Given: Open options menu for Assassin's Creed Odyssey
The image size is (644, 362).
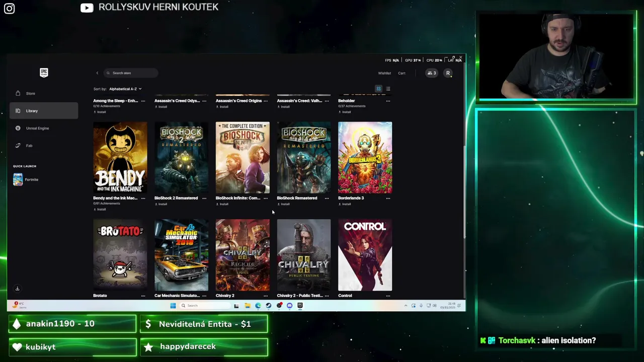Looking at the screenshot, I should click(204, 101).
